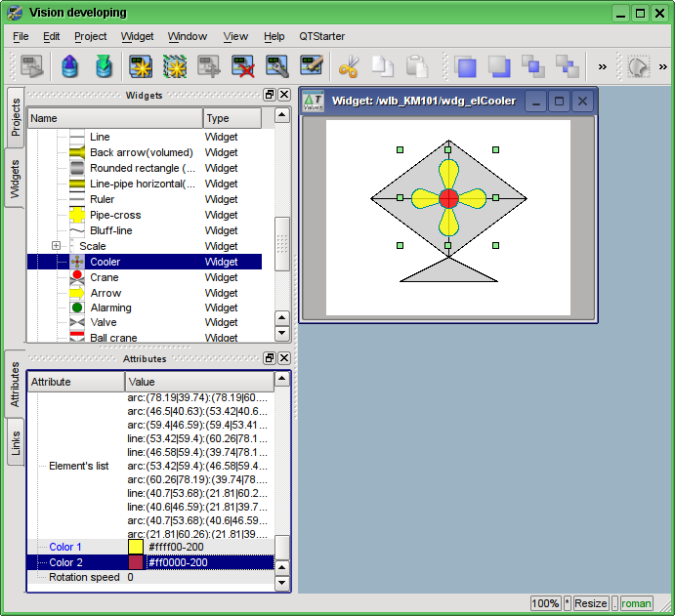
Task: Switch to the Links side tab
Action: pos(16,442)
